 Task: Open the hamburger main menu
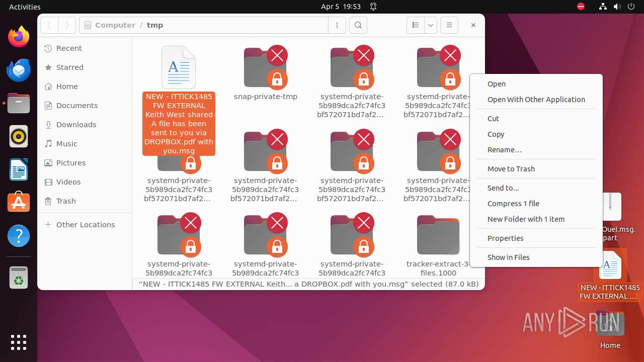tap(449, 25)
